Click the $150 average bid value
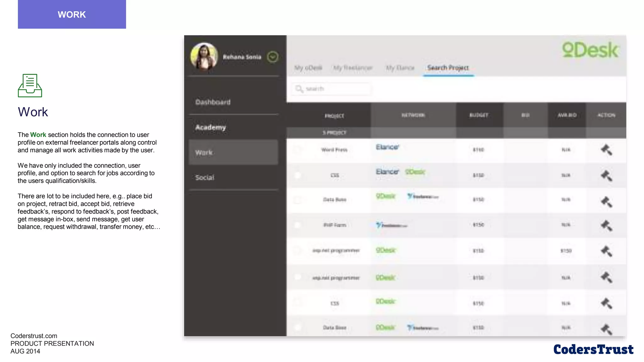 (x=566, y=251)
